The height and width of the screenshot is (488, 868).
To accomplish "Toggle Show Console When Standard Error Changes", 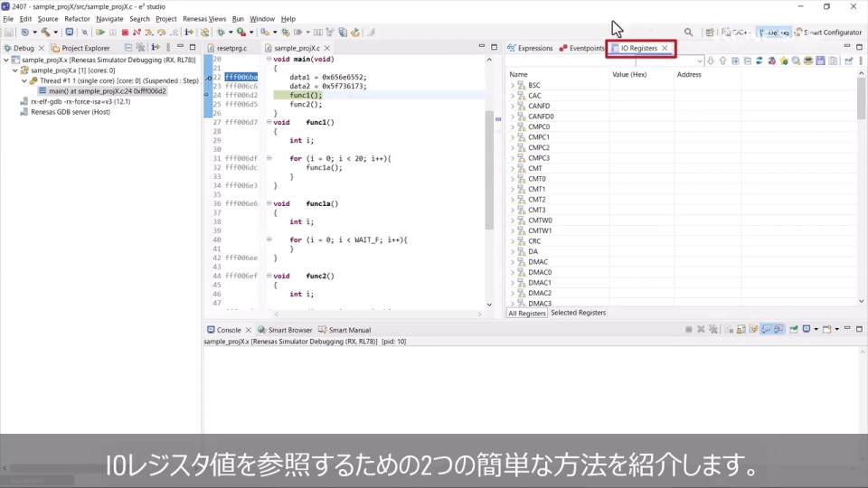I will coord(778,330).
